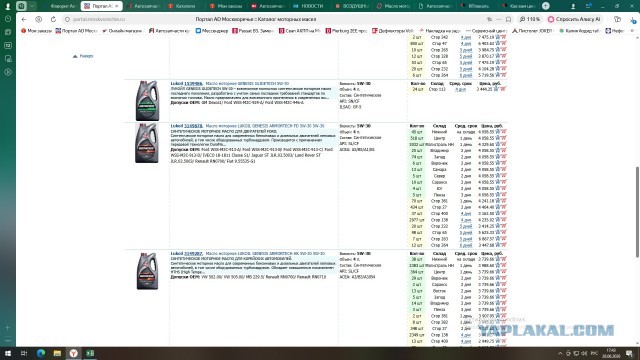Open Портал АО Моск bookmark
The image size is (640, 360).
tap(76, 31)
